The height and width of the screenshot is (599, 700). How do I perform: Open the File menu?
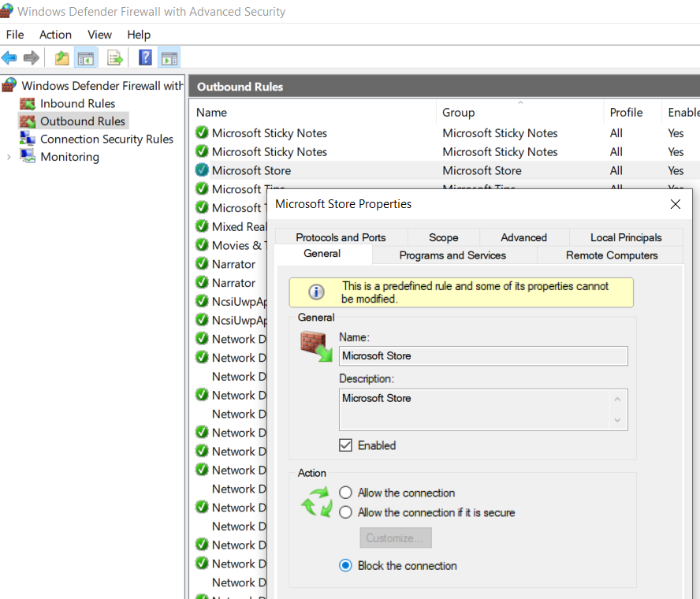[15, 35]
